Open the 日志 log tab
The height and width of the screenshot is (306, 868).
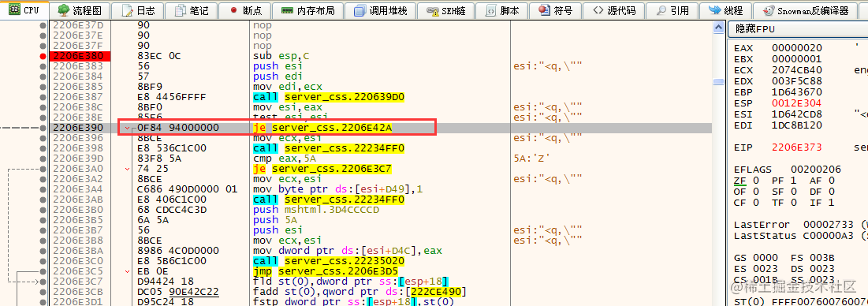[x=139, y=10]
